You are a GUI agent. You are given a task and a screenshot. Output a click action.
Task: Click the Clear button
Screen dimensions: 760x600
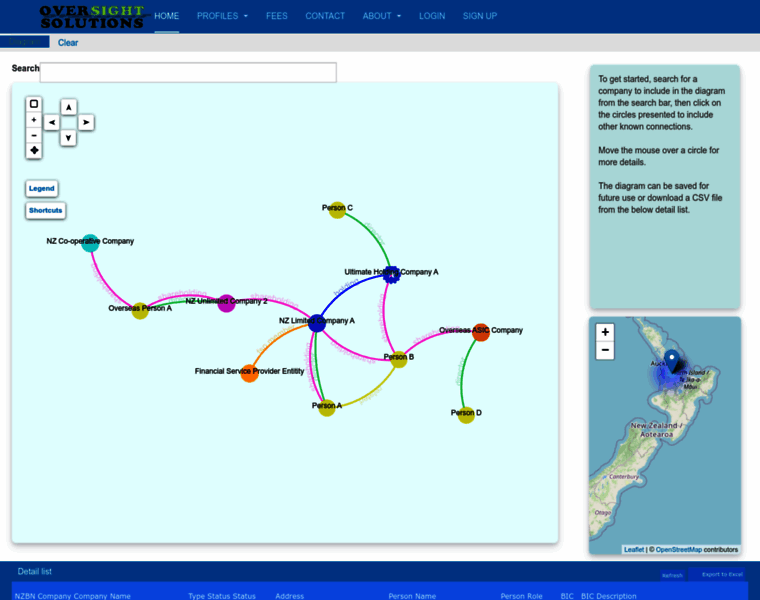(x=68, y=42)
